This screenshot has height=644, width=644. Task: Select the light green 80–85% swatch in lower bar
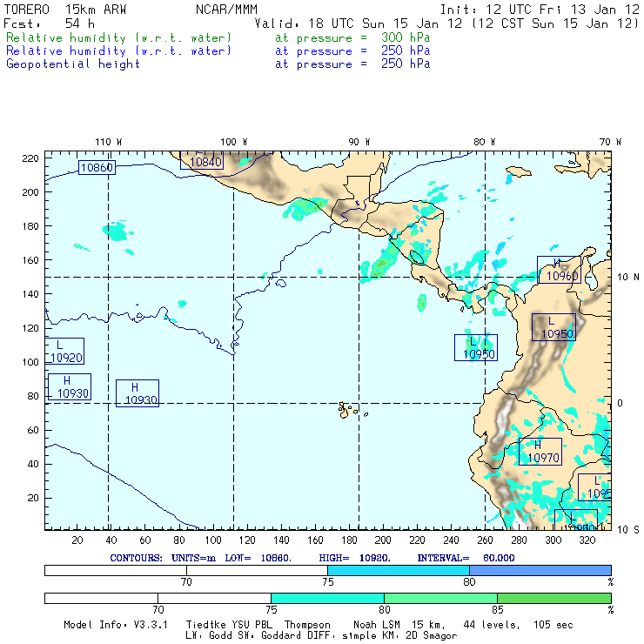click(440, 598)
